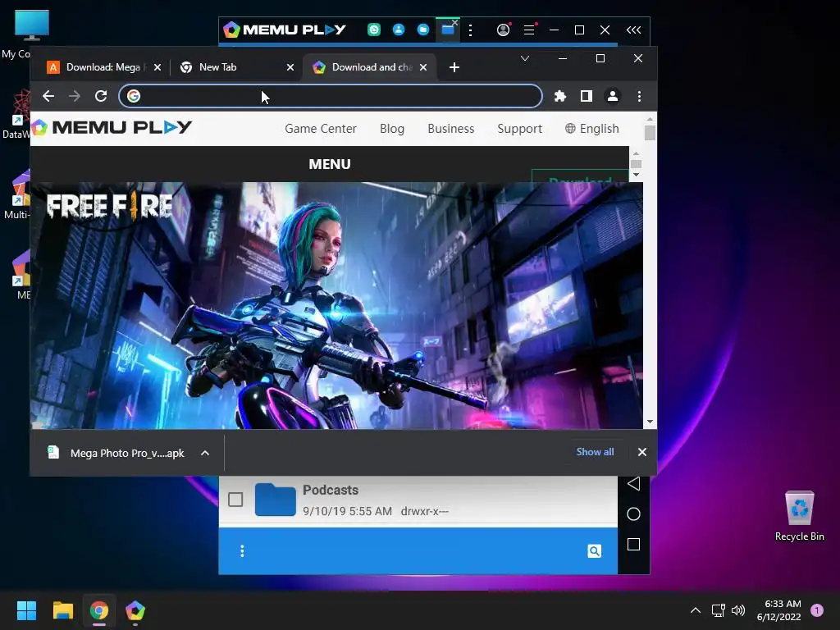The image size is (840, 630).
Task: Open the Windows Start menu
Action: click(26, 610)
